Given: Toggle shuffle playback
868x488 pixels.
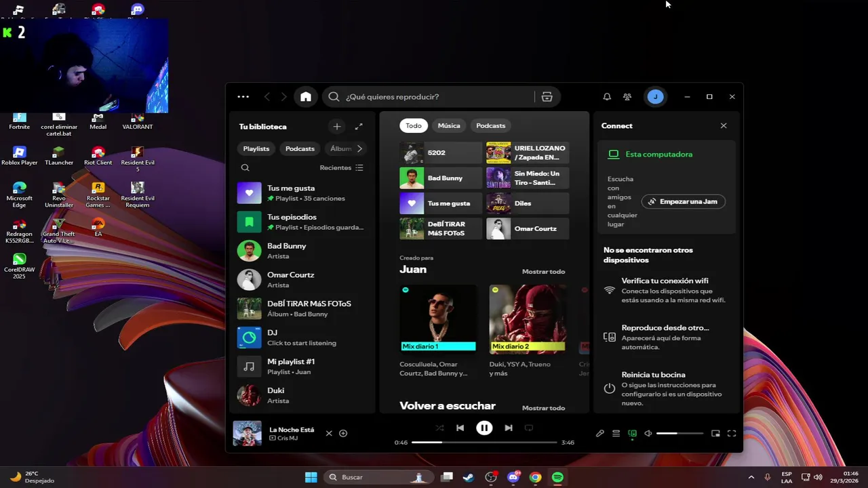Looking at the screenshot, I should tap(439, 428).
